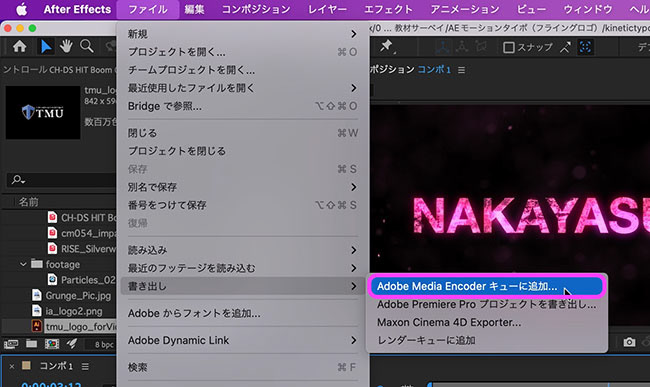Choose プロジェクトを開く menu item
650x387 pixels.
(243, 52)
